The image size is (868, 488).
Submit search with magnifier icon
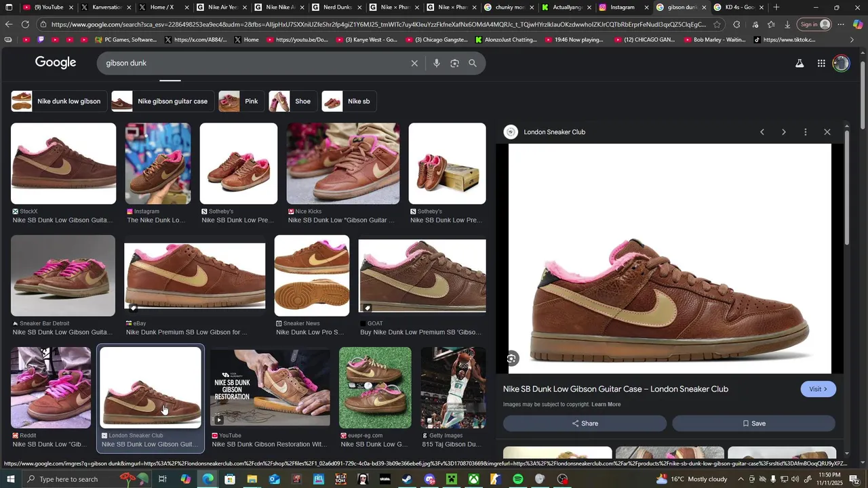(x=473, y=63)
